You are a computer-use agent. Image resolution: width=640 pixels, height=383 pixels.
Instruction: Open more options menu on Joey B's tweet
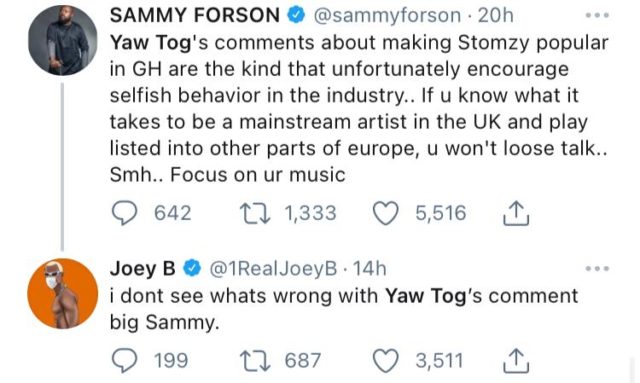tap(597, 269)
